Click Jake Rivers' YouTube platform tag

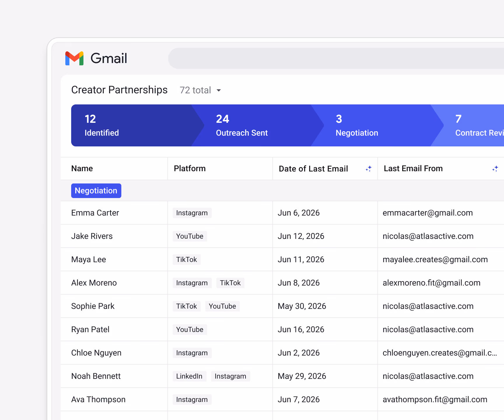(190, 236)
